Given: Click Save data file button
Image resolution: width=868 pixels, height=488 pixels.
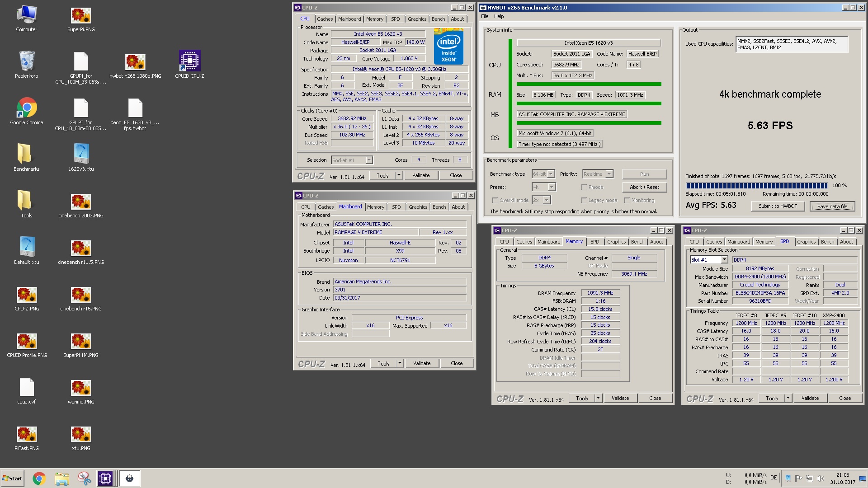Looking at the screenshot, I should click(832, 206).
